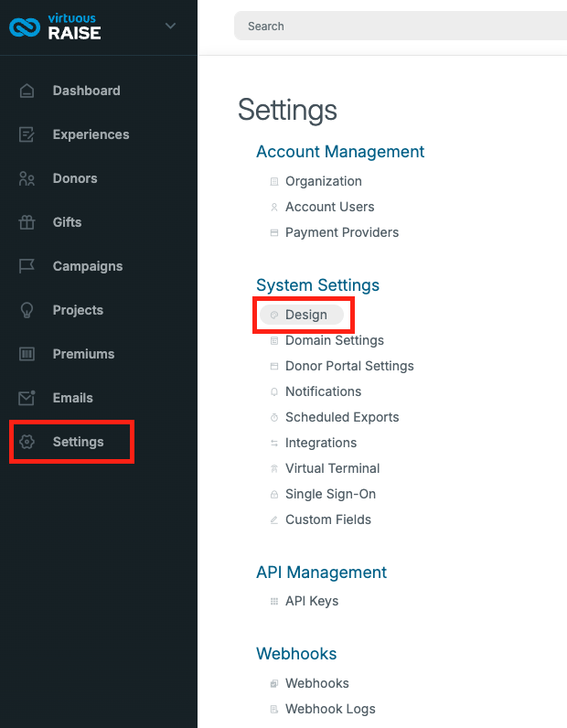
Task: Open Scheduled Exports link
Action: 342,417
